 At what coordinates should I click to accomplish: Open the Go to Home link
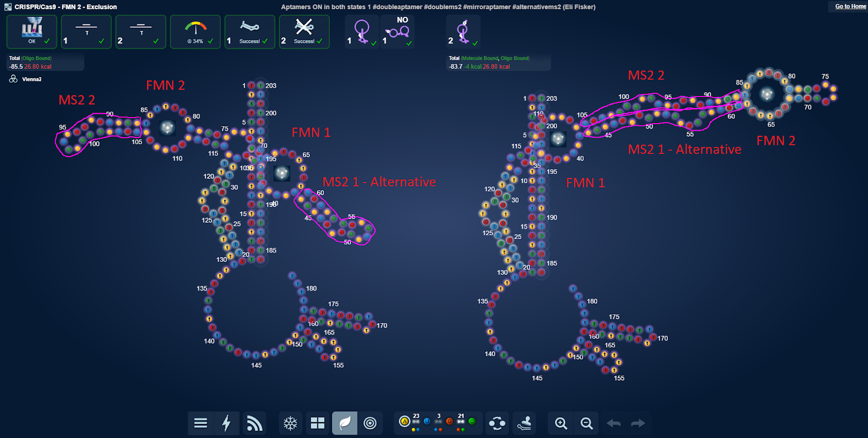pos(850,7)
